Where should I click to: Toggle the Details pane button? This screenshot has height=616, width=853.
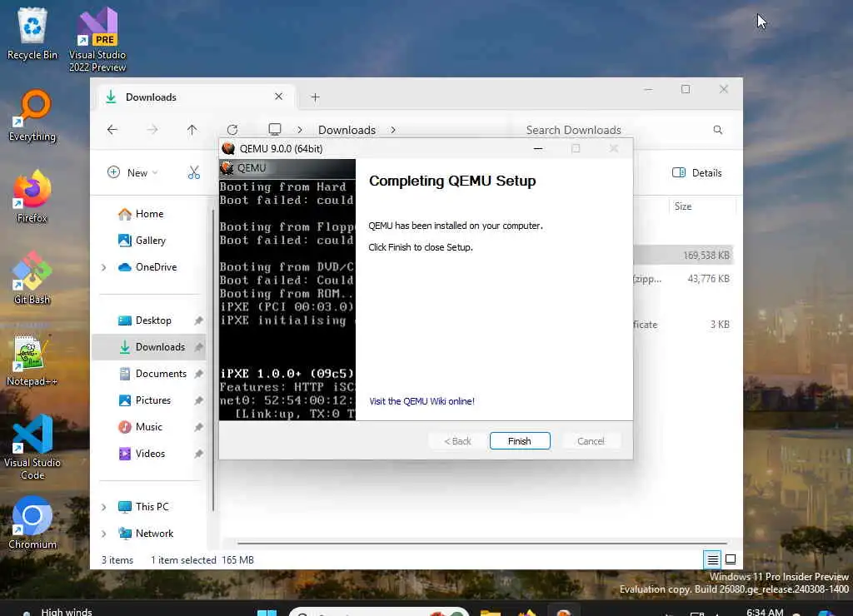pos(697,173)
